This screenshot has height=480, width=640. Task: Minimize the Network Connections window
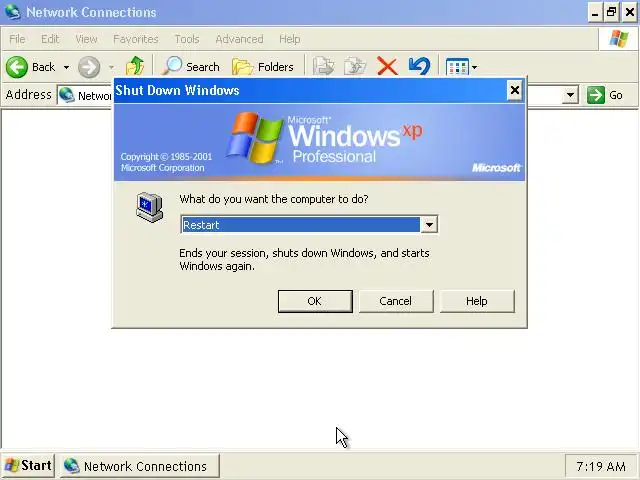595,13
